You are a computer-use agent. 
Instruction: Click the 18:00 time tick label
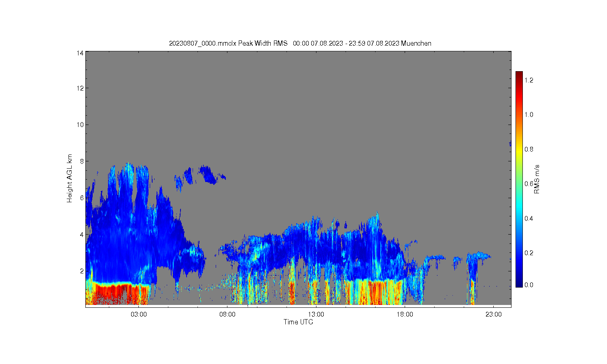pyautogui.click(x=405, y=314)
